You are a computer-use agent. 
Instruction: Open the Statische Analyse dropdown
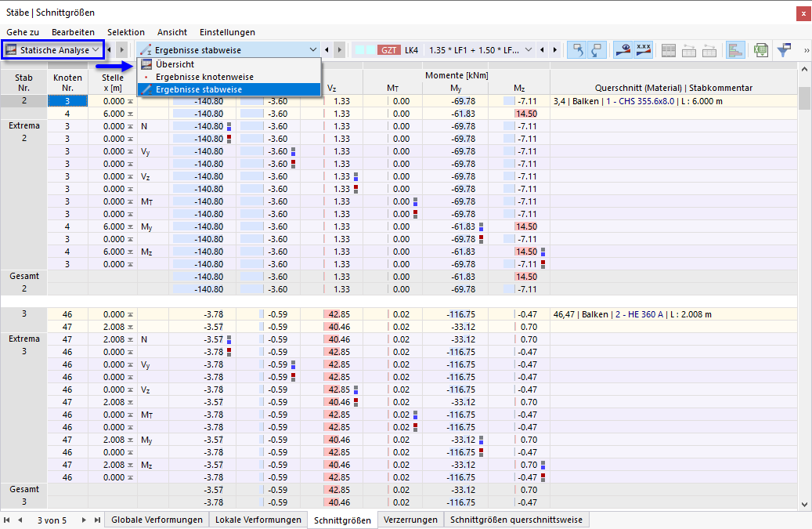tap(52, 50)
